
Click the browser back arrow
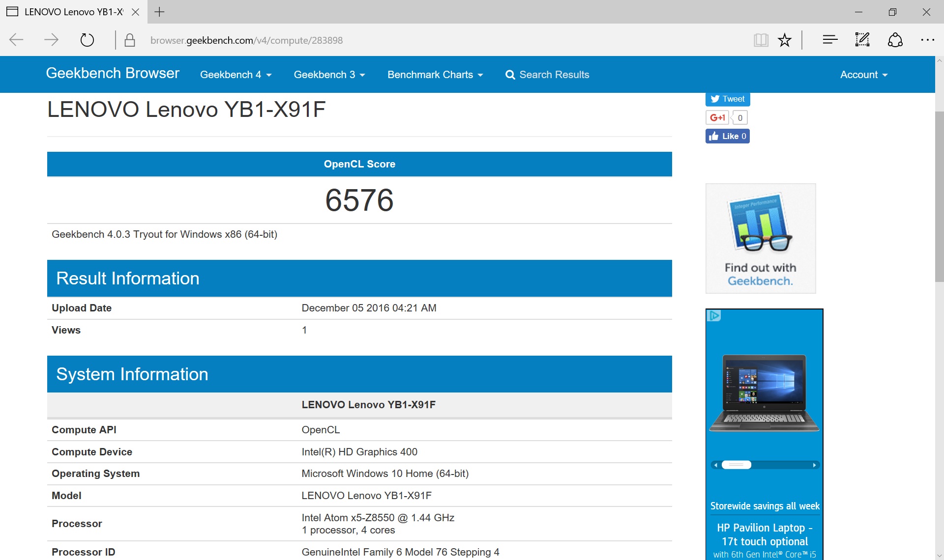pos(17,40)
